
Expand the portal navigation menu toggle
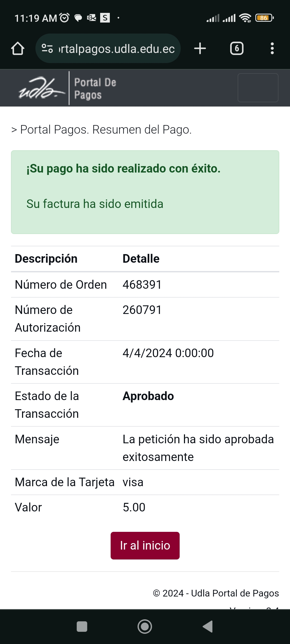click(x=258, y=88)
